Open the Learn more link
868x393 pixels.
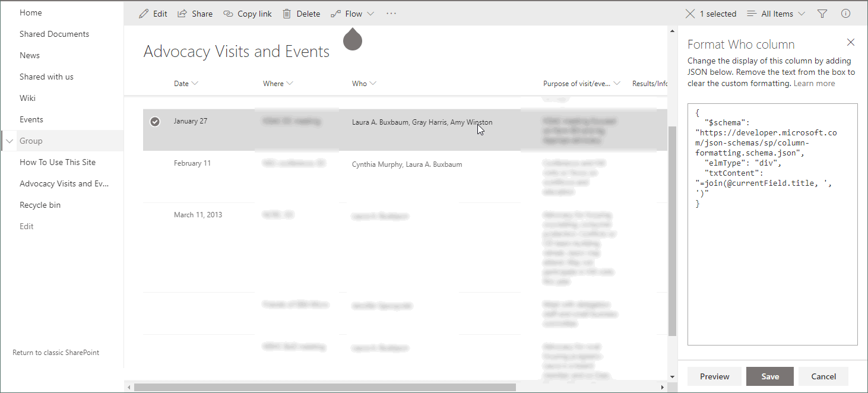(x=813, y=83)
